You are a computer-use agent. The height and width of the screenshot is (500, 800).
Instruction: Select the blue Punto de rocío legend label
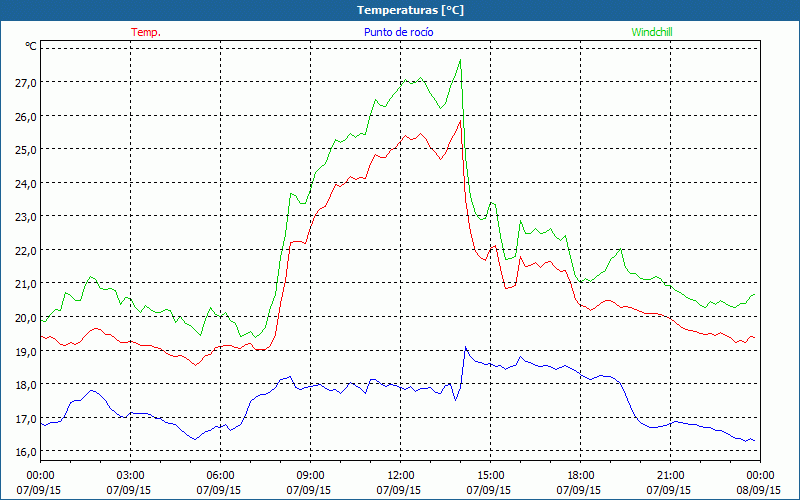click(x=398, y=32)
